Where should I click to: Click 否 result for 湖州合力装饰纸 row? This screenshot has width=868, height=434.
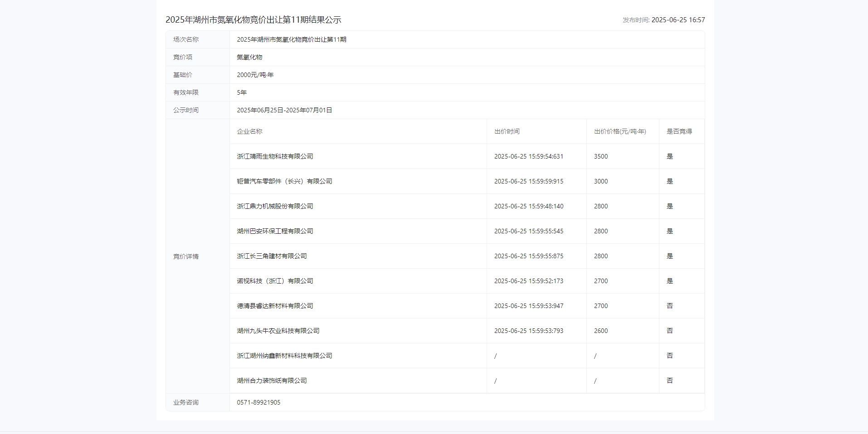click(670, 381)
